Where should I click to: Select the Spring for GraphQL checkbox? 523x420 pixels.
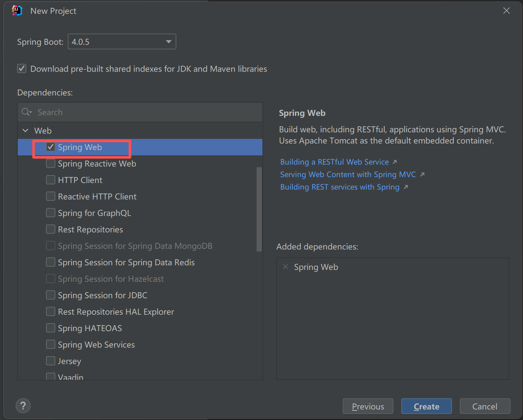pos(51,213)
